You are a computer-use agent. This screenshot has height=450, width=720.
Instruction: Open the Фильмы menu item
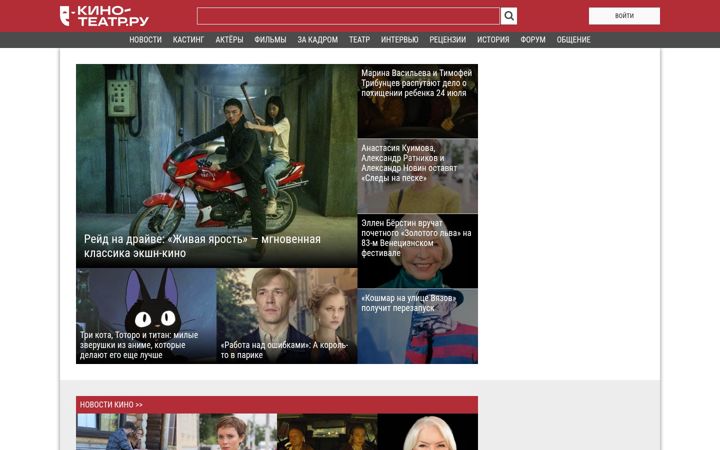(x=270, y=40)
